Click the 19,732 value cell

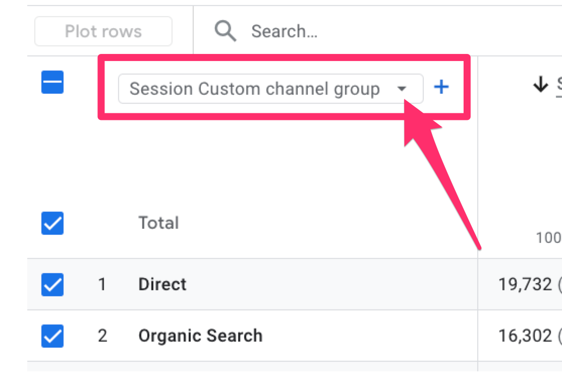[x=526, y=285]
